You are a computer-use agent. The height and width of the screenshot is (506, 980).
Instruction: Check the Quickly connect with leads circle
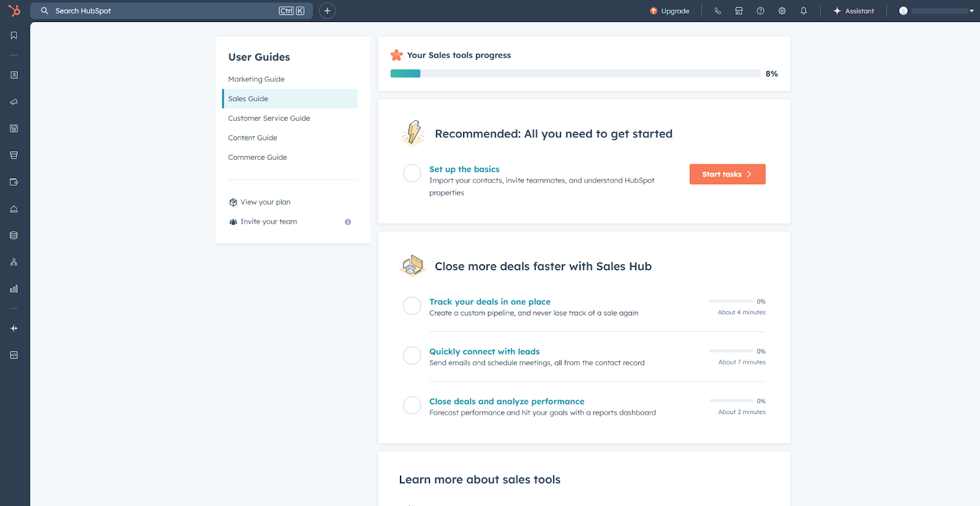pyautogui.click(x=412, y=355)
